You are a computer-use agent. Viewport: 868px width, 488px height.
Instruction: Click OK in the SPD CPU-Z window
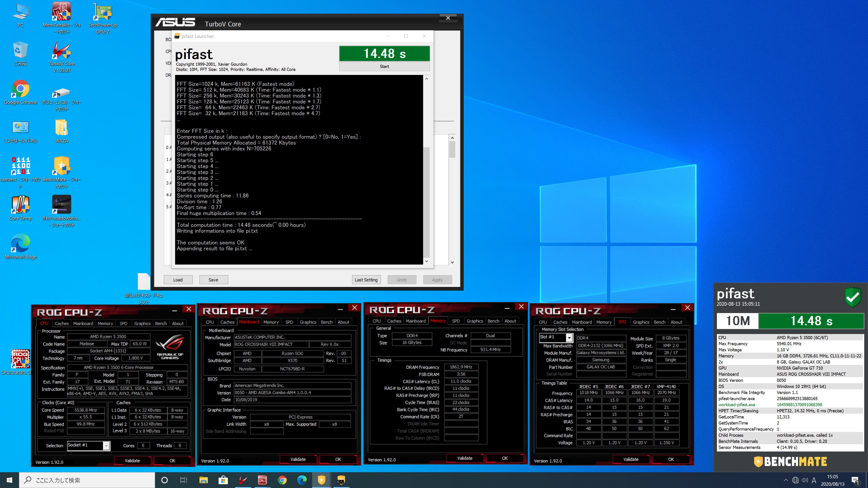(671, 459)
